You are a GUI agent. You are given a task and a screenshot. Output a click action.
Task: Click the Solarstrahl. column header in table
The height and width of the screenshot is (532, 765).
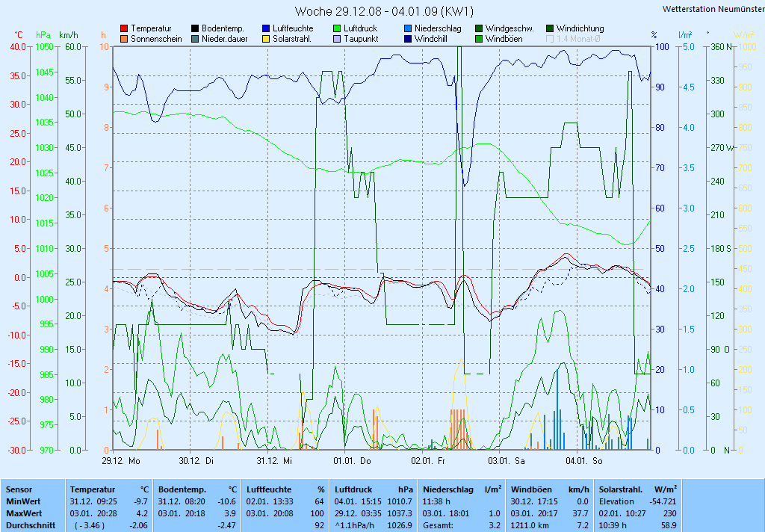pos(622,489)
